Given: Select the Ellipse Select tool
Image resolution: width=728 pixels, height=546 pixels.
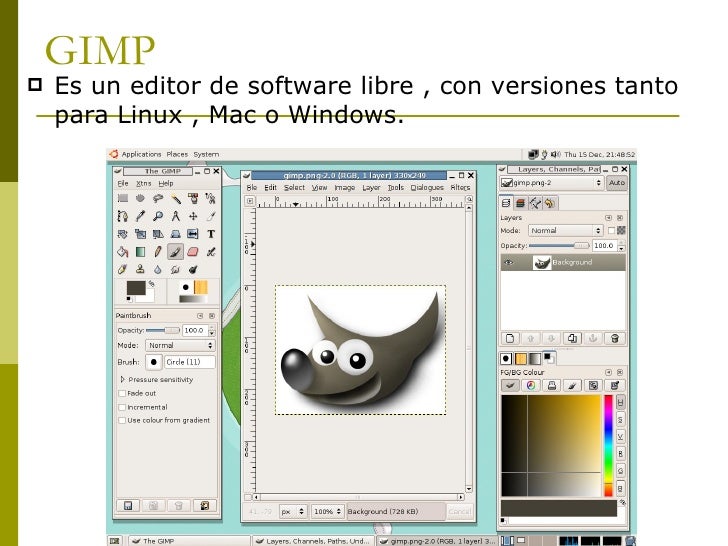Looking at the screenshot, I should [140, 199].
